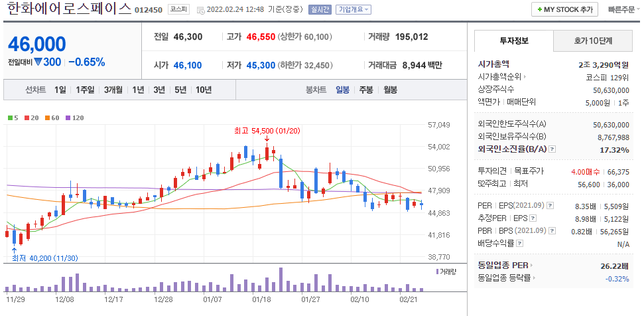Select the 5년 line chart period
The image size is (644, 316).
point(180,90)
